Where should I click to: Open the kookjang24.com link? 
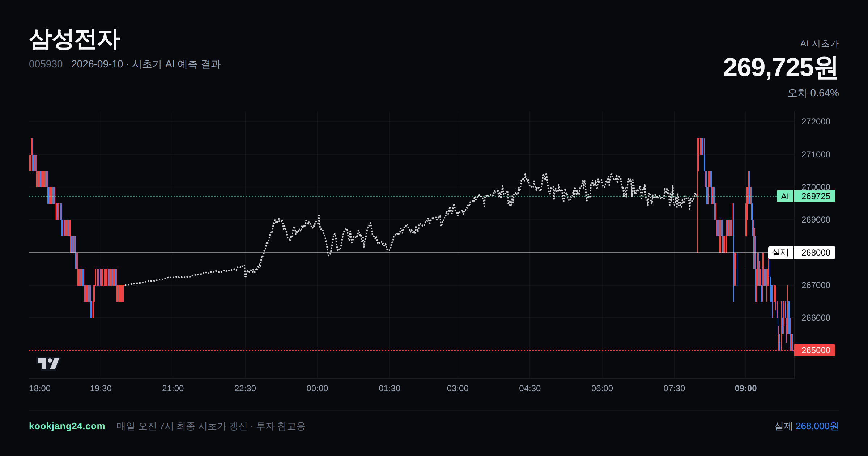tap(67, 426)
